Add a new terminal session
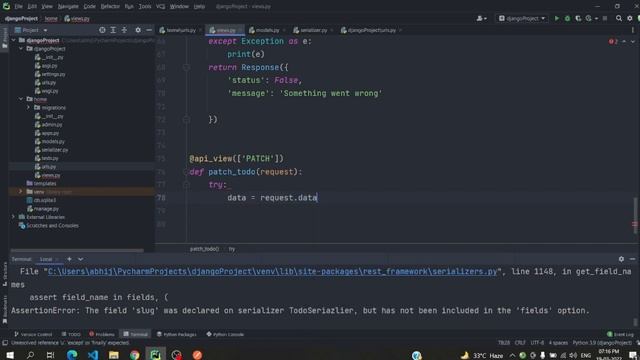Image resolution: width=640 pixels, height=360 pixels. coord(69,259)
